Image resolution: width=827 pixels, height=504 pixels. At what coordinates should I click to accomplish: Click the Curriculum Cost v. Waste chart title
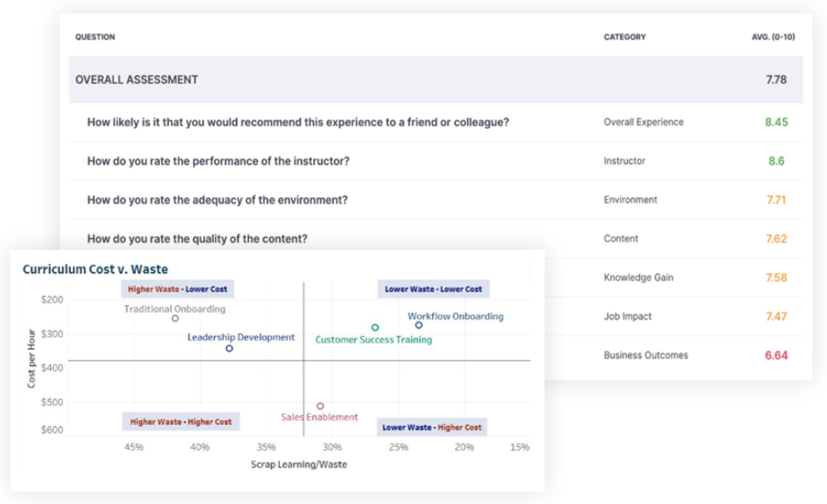95,269
